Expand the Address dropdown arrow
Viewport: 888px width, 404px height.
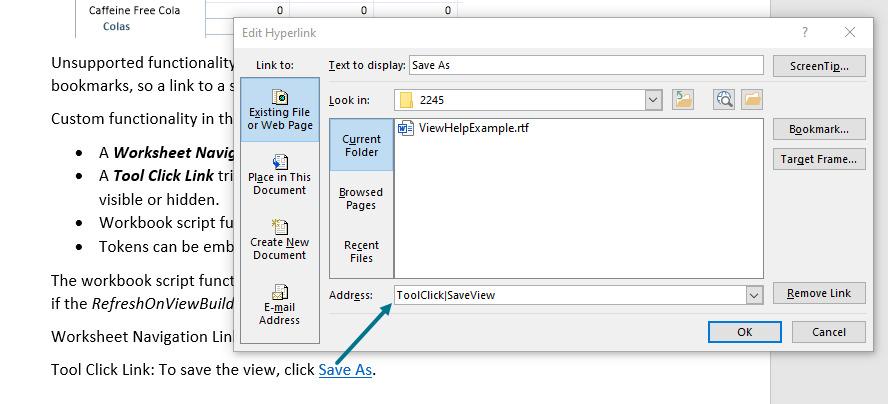(754, 295)
